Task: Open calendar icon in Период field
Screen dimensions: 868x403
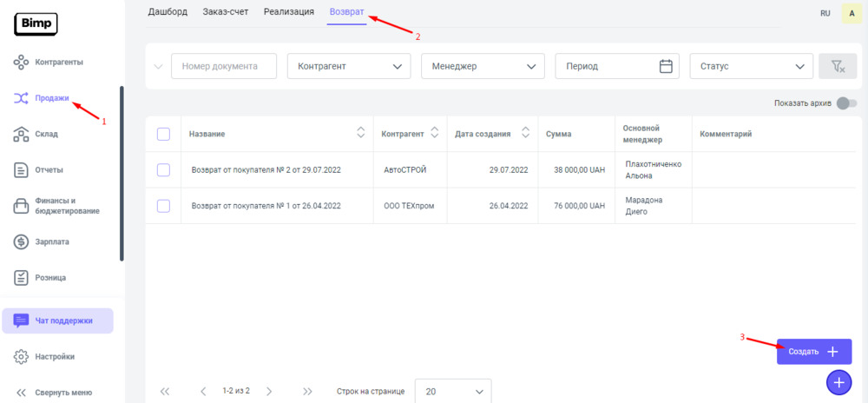Action: pos(666,66)
